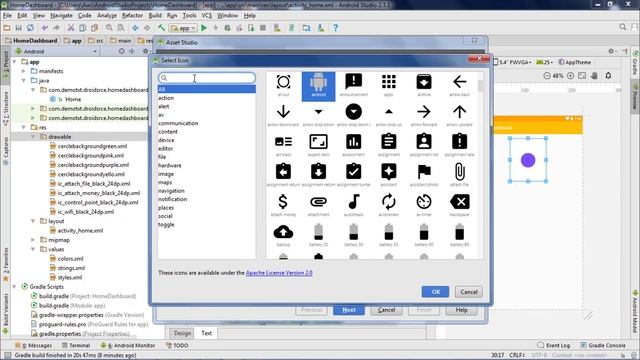Pick the all out icon
Viewport: 640px width, 360px height.
(283, 85)
